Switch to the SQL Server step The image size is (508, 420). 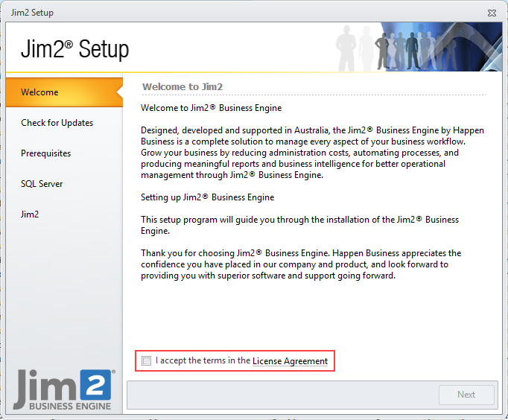tap(42, 184)
